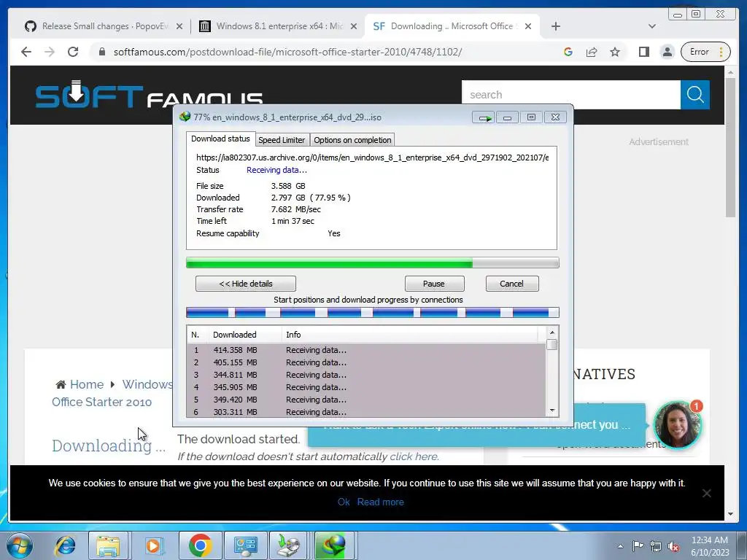The image size is (747, 560).
Task: Open the chat expert avatar
Action: [676, 425]
